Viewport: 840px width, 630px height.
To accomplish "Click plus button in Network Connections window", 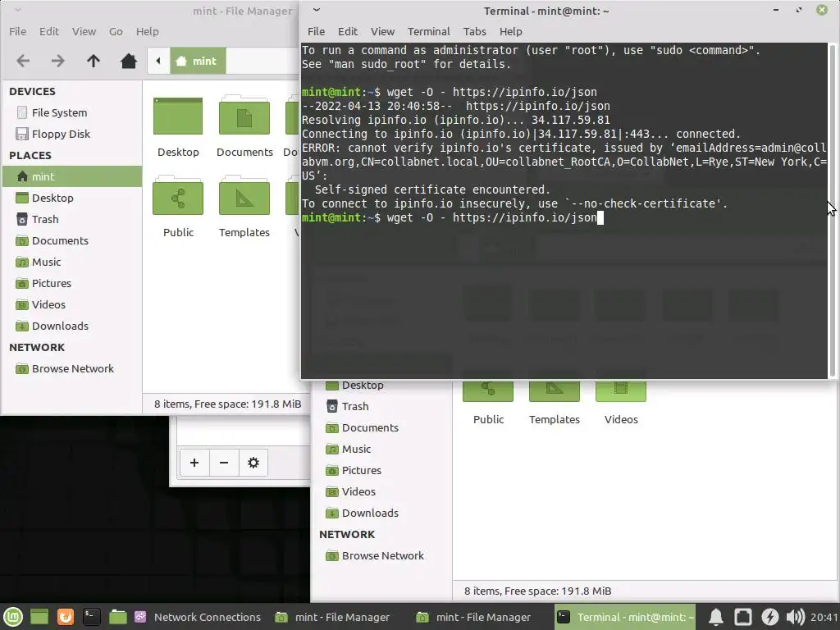I will (194, 463).
